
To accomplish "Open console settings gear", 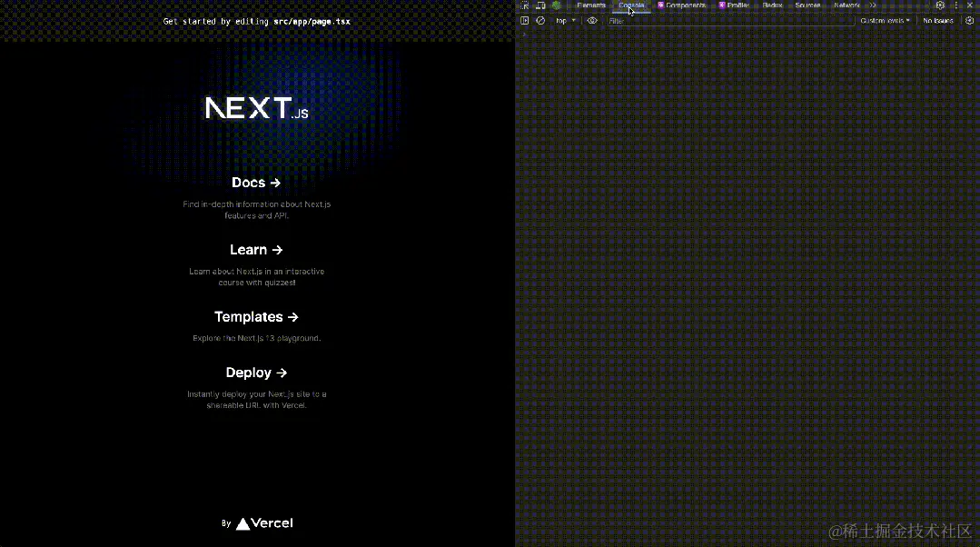I will (x=969, y=21).
